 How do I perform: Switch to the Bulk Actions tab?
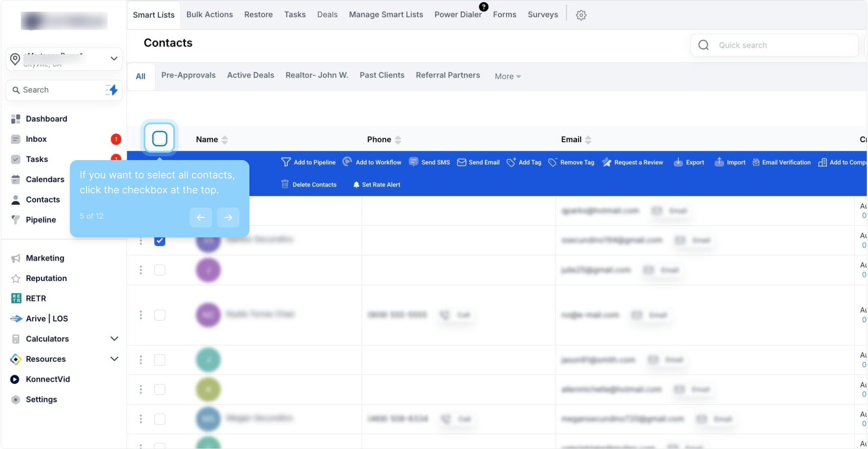coord(210,15)
